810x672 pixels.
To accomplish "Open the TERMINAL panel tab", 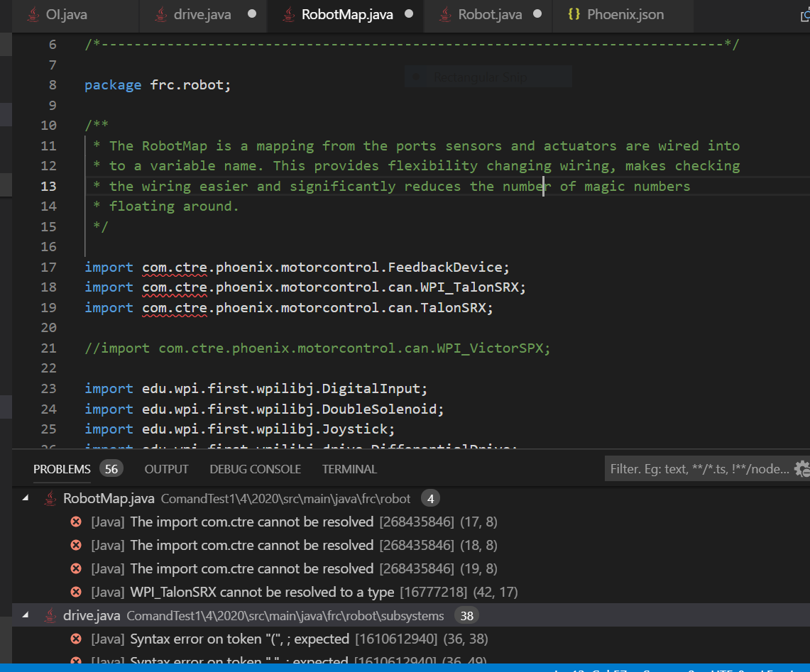I will [349, 468].
